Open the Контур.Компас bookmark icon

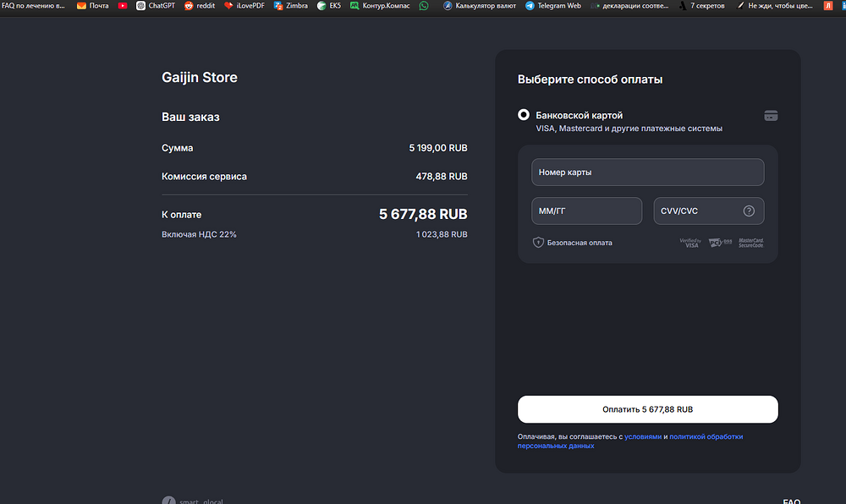click(x=354, y=6)
